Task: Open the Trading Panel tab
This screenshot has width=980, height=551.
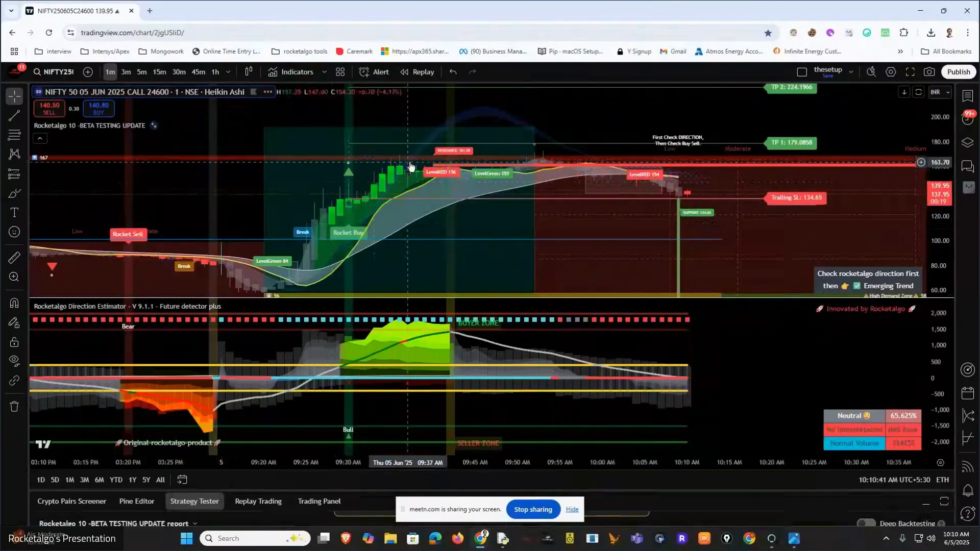Action: [x=319, y=501]
